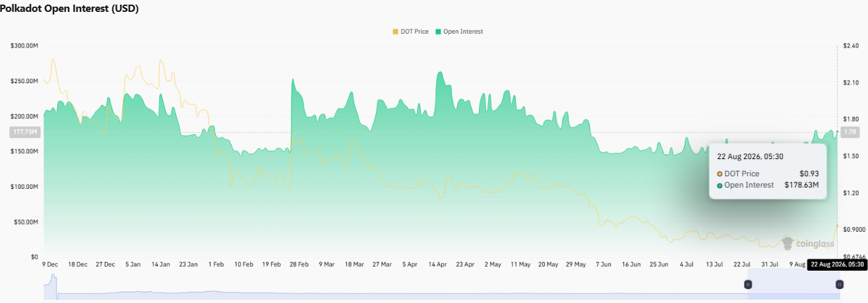This screenshot has width=868, height=303.
Task: Click the 19 Feb date label
Action: (271, 264)
